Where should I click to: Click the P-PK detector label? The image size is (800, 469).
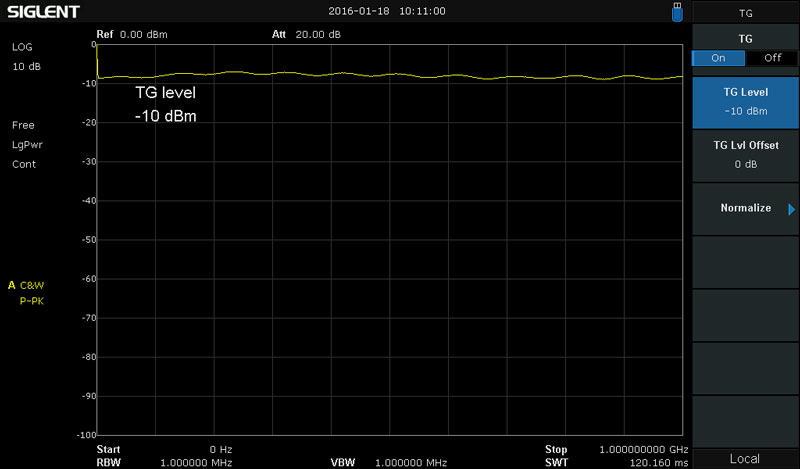pyautogui.click(x=32, y=300)
